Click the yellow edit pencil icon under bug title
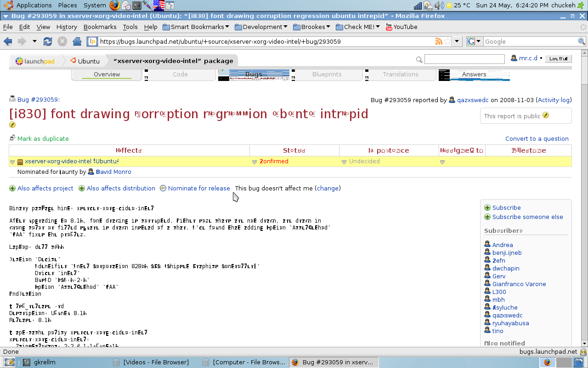 pos(12,125)
